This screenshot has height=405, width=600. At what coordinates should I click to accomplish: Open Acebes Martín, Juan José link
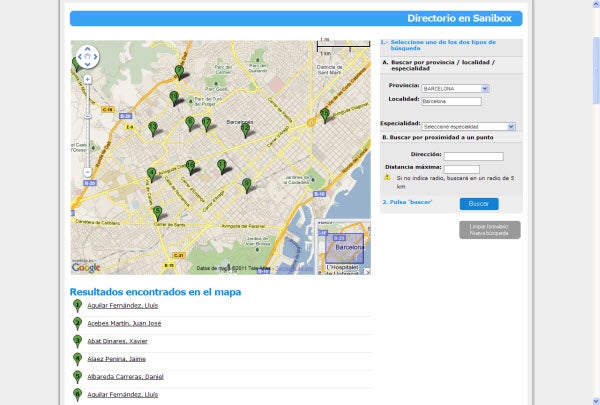124,323
